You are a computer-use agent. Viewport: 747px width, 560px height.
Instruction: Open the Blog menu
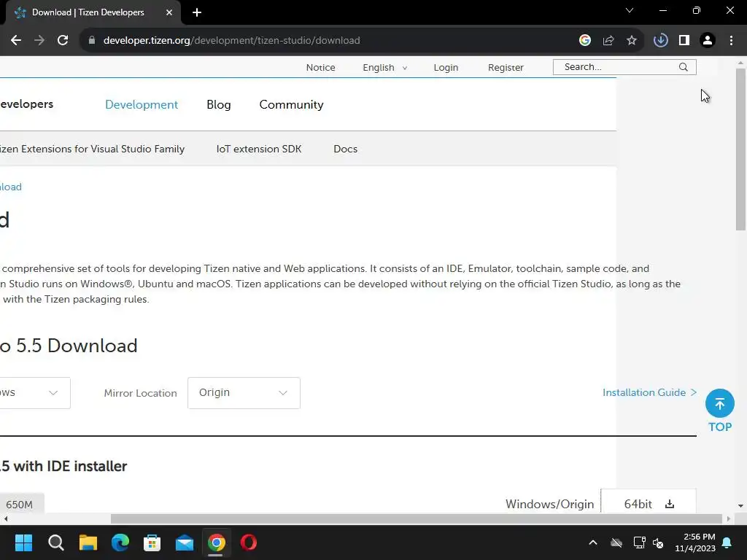click(x=219, y=104)
